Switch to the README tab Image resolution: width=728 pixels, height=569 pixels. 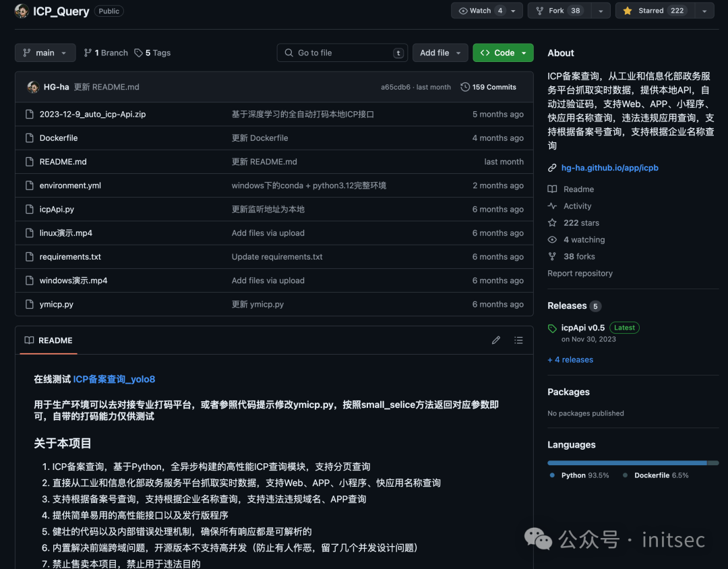coord(48,340)
